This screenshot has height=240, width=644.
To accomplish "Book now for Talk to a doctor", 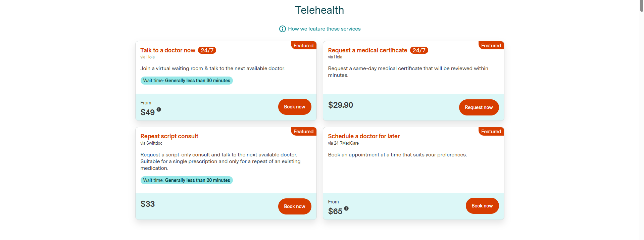I will click(295, 107).
